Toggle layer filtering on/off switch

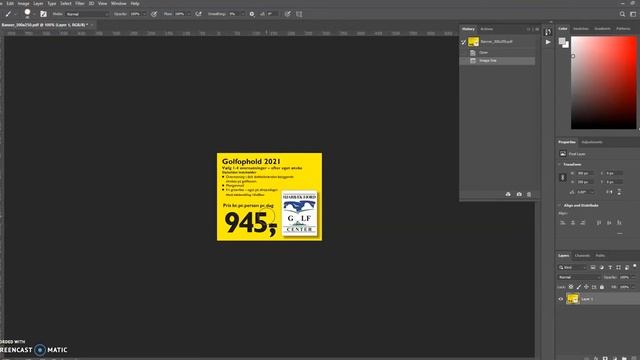[635, 266]
